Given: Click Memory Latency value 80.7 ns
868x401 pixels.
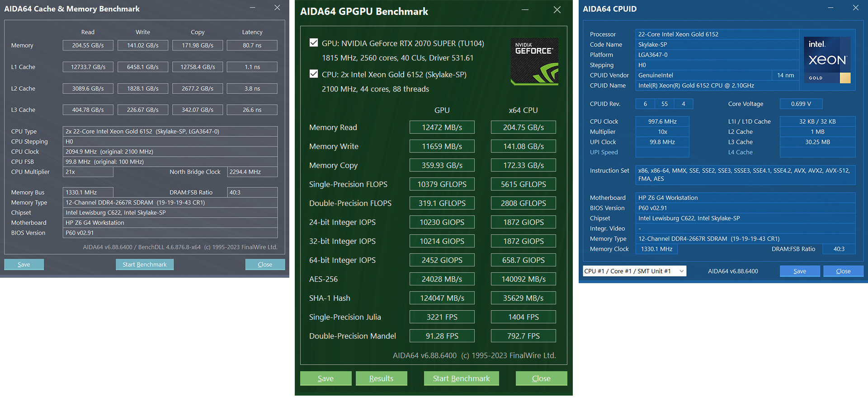Looking at the screenshot, I should 252,45.
